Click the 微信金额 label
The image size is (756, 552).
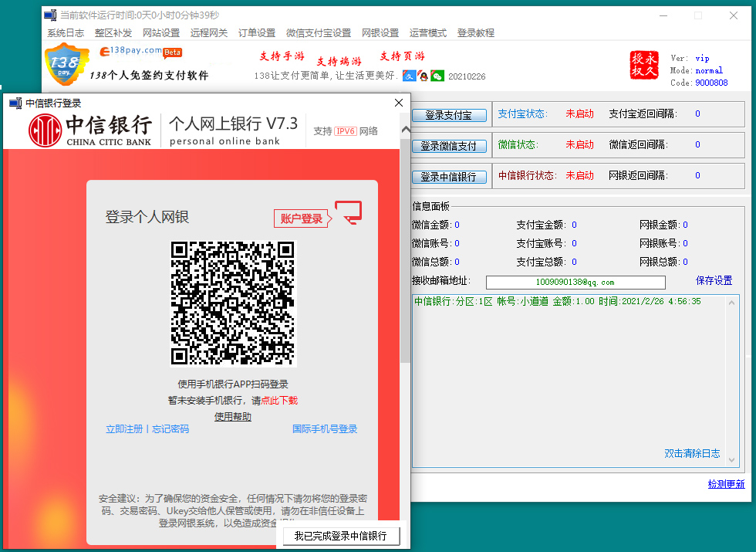432,225
